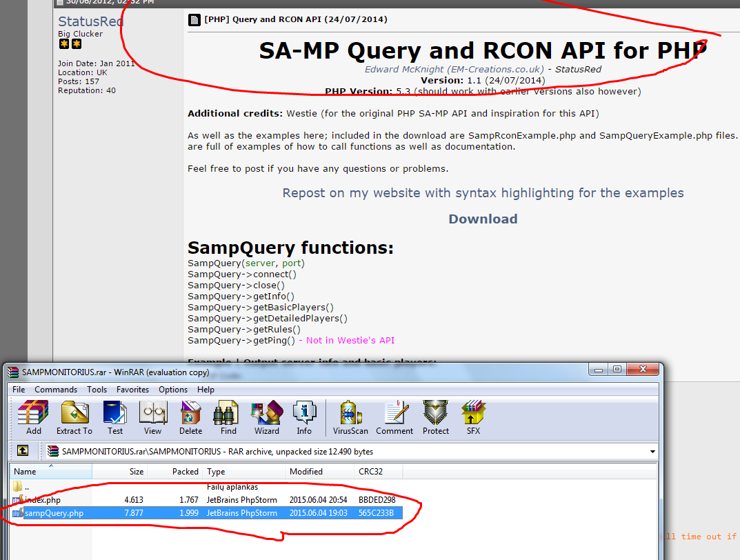
Task: Click the Add toolbar icon in WinRAR
Action: tap(33, 417)
